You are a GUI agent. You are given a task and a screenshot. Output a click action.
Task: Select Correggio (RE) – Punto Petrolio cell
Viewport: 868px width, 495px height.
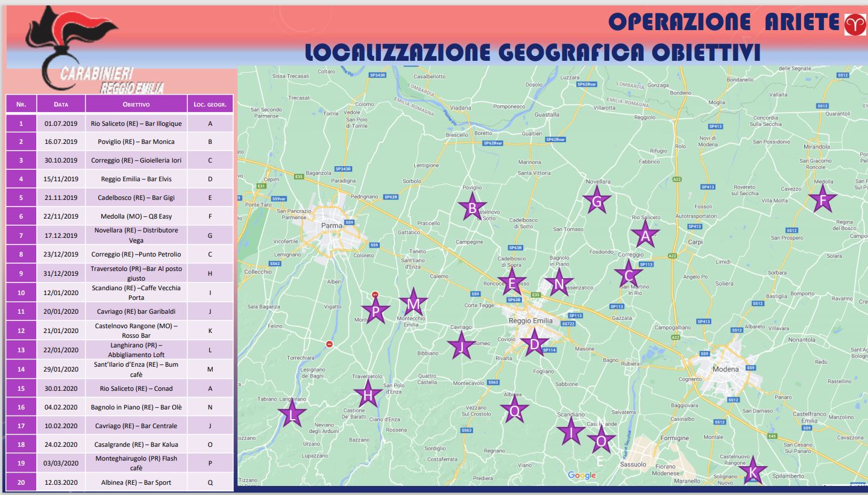(136, 254)
